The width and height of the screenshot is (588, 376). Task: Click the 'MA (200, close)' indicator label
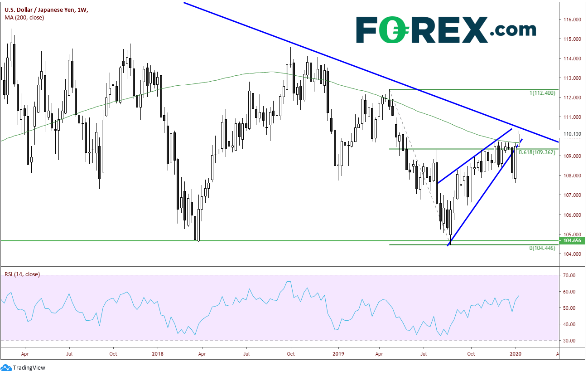click(x=23, y=18)
